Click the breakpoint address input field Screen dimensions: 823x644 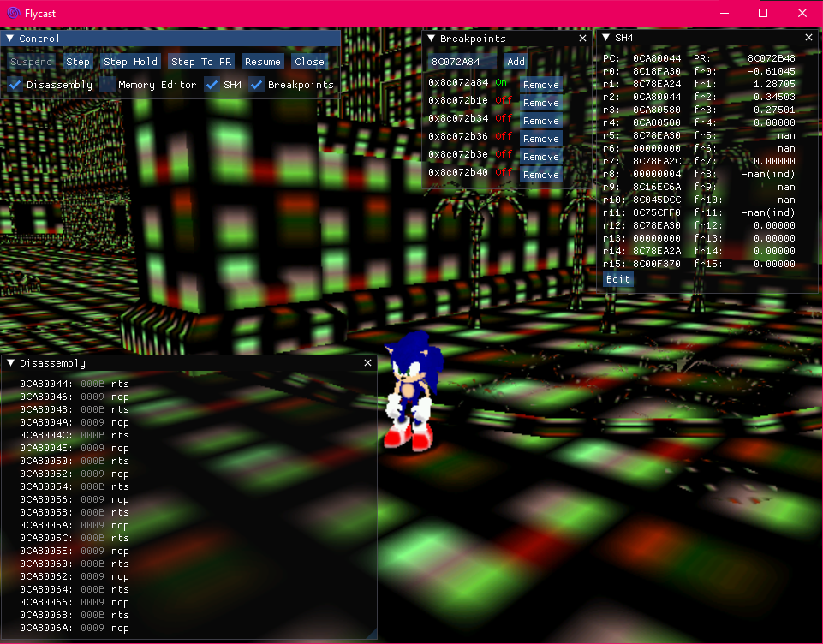pos(462,62)
